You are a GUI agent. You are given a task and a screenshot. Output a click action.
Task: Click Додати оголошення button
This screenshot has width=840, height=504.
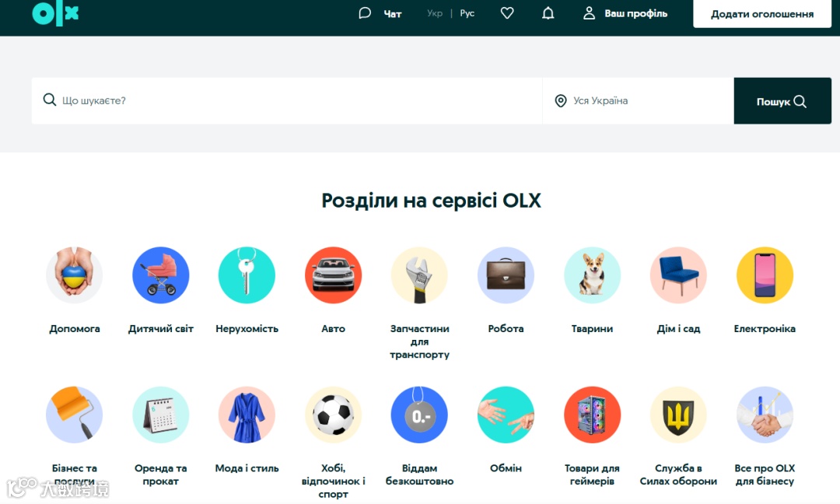pyautogui.click(x=761, y=14)
